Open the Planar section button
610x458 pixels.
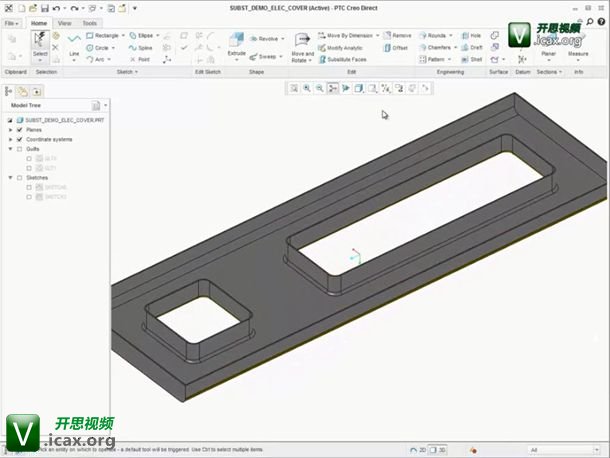pyautogui.click(x=549, y=49)
